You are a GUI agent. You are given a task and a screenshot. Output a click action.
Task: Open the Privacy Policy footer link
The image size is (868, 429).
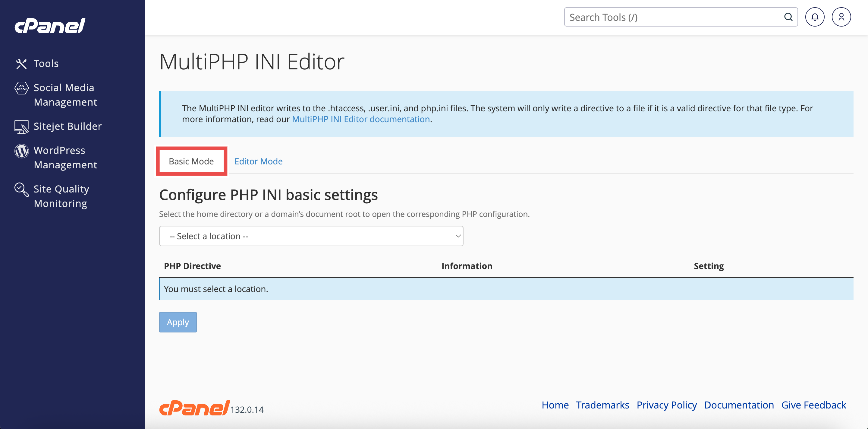point(666,405)
